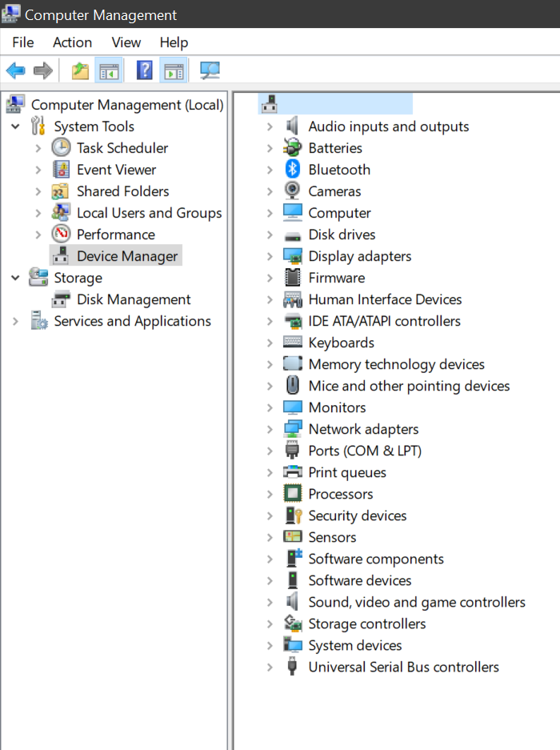Click the Ports (COM & LPT) icon
The width and height of the screenshot is (560, 750).
click(292, 450)
